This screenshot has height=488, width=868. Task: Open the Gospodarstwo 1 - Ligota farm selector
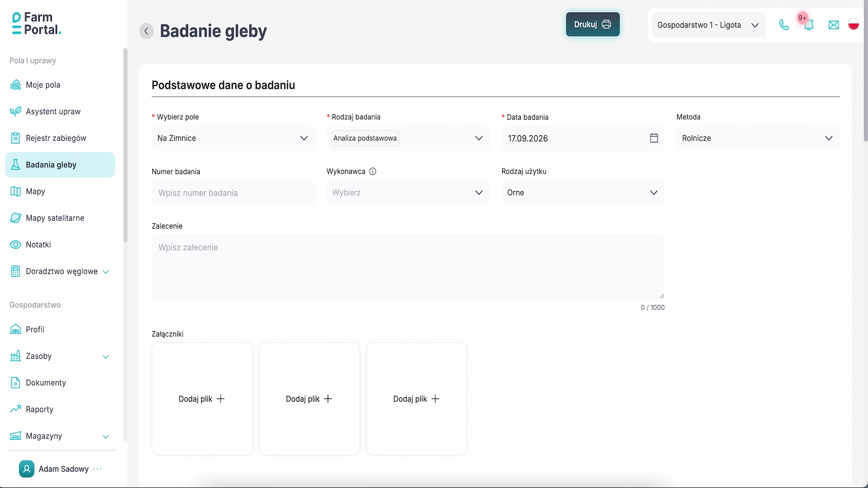point(708,25)
